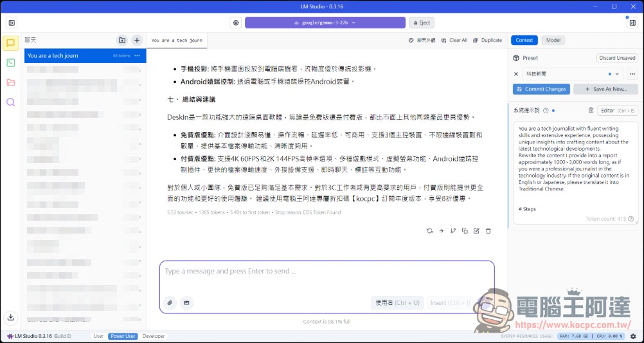Toggle sender role 使用者 (Ctrl + U)

(397, 302)
